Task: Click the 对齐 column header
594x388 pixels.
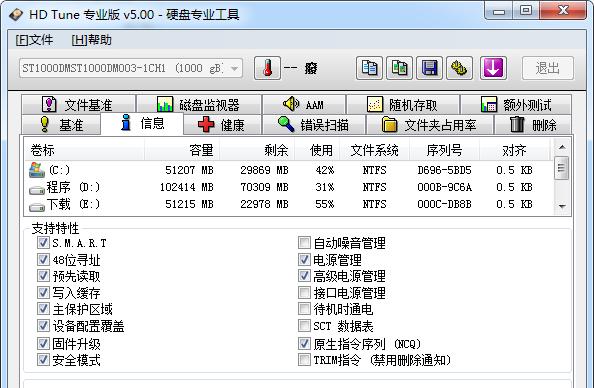Action: tap(514, 150)
